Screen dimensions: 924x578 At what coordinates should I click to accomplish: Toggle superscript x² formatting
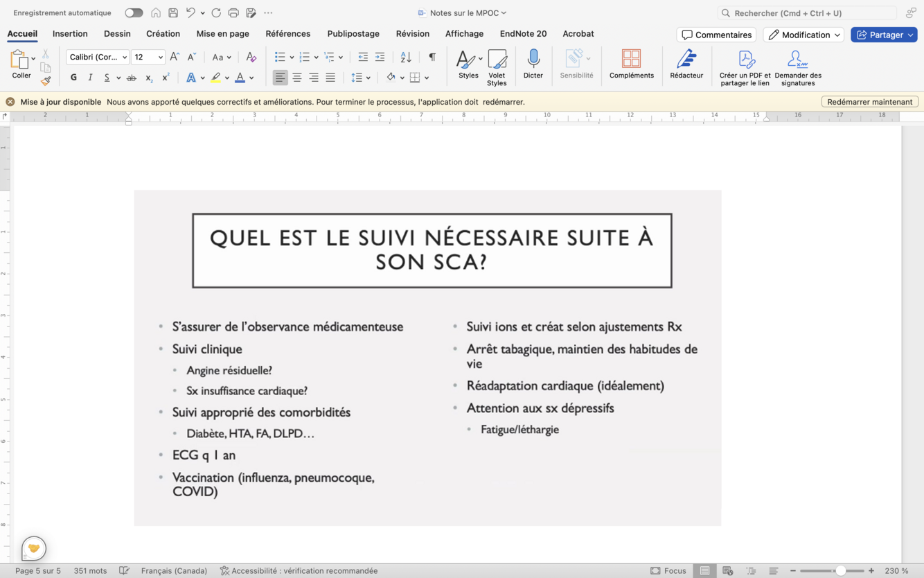166,78
